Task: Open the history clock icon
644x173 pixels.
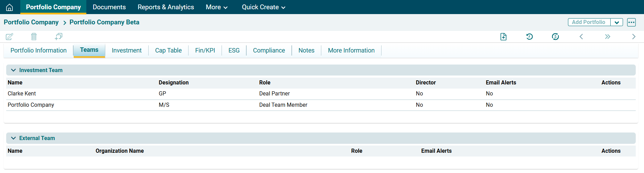Action: [x=529, y=36]
